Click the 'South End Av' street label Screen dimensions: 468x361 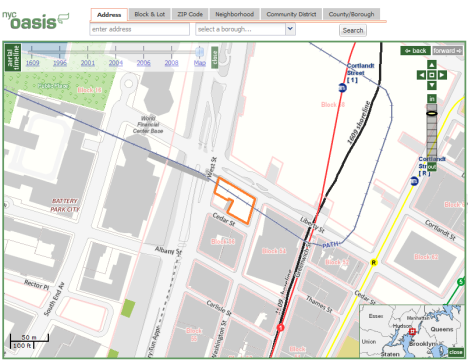click(54, 299)
